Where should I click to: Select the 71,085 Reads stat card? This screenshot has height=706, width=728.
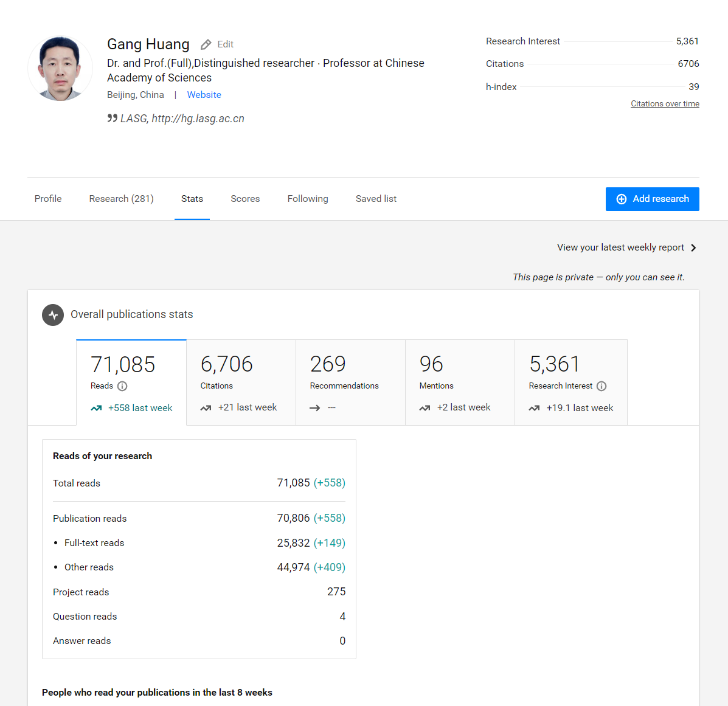[x=131, y=382]
